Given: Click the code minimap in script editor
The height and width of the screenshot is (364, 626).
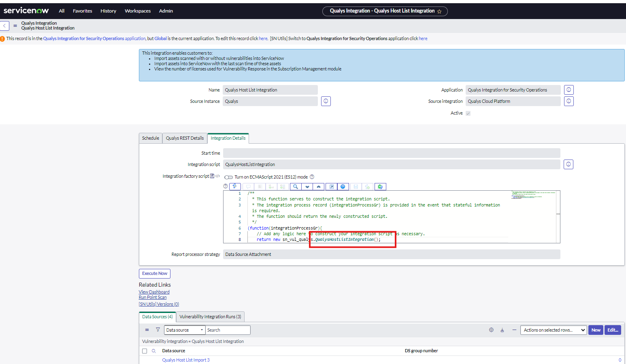Looking at the screenshot, I should [534, 195].
